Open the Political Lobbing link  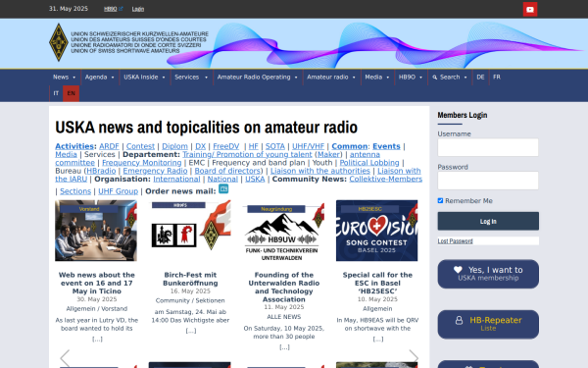(369, 163)
